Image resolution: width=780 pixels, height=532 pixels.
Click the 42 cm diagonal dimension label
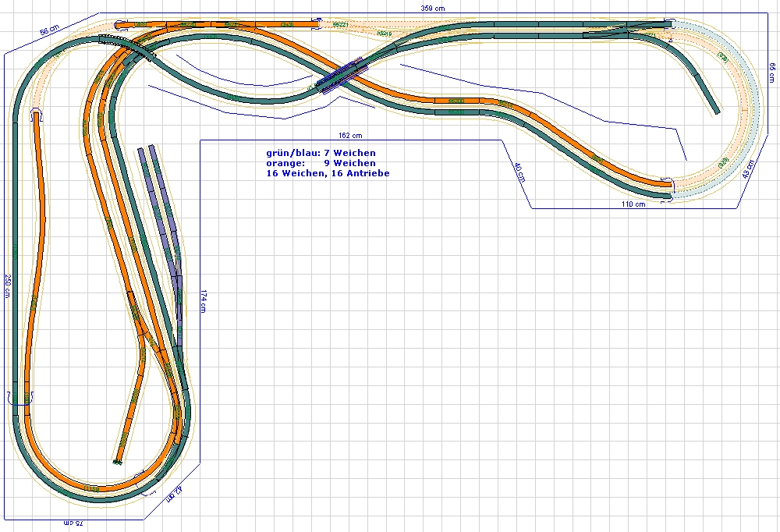tap(175, 493)
